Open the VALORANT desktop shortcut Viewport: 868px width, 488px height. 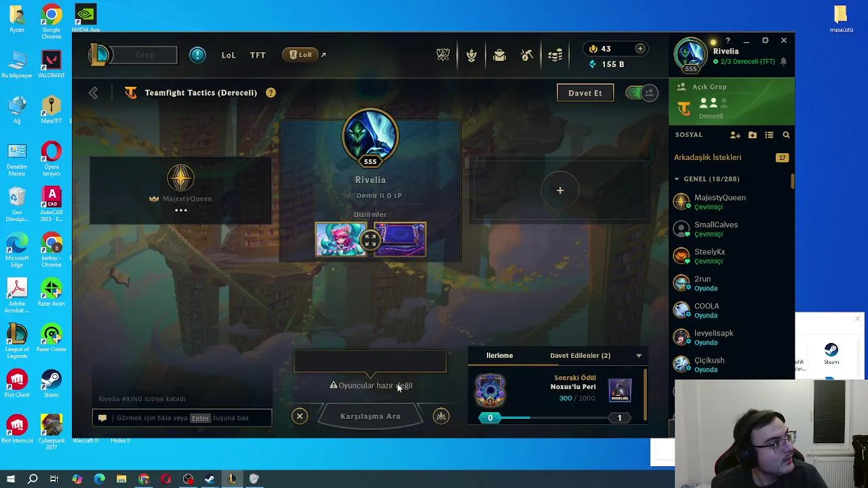click(x=52, y=64)
